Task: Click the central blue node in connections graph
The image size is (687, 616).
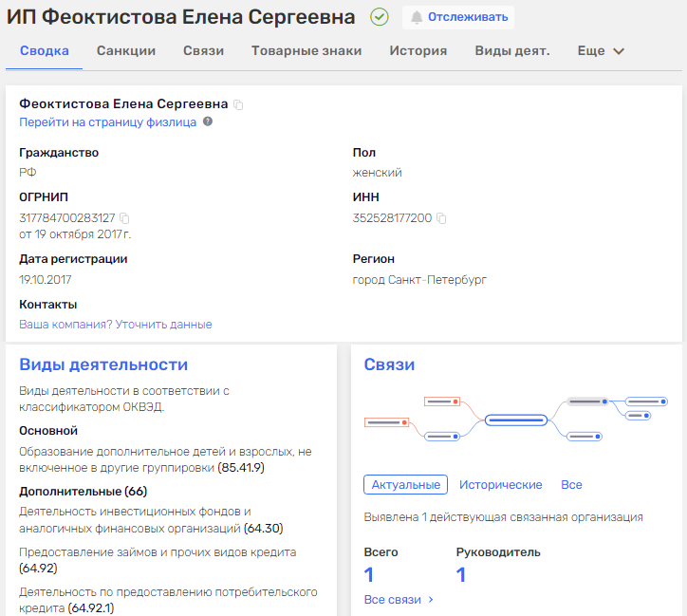Action: [x=515, y=420]
